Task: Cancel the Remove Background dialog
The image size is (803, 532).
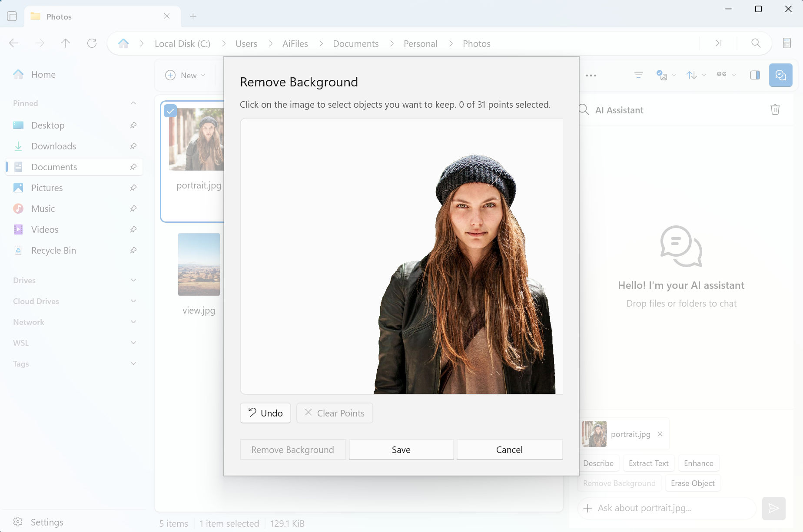Action: click(x=509, y=449)
